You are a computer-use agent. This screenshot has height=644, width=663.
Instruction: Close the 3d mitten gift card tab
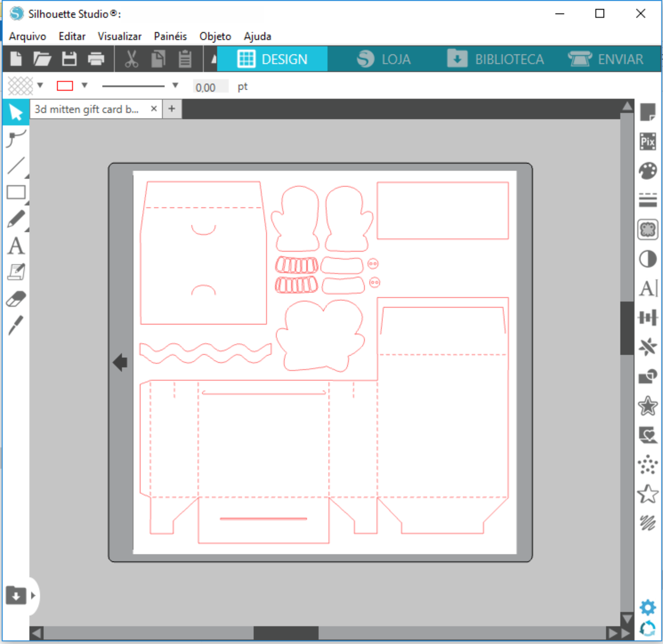click(154, 109)
